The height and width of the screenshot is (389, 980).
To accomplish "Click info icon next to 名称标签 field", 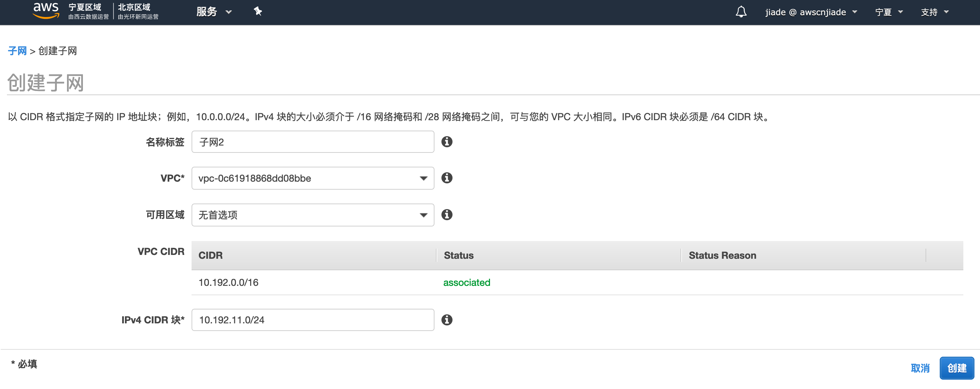I will pos(447,142).
